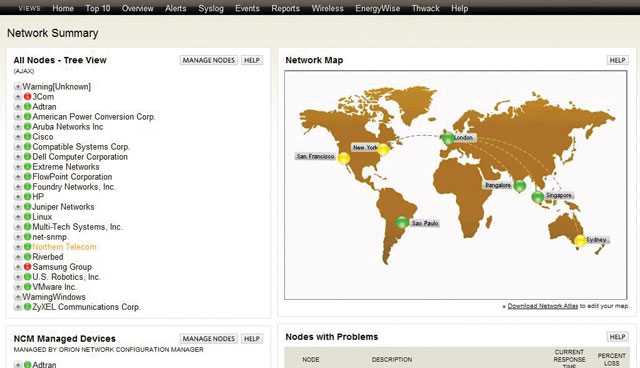Open the Home view
The width and height of the screenshot is (640, 368).
pos(63,8)
